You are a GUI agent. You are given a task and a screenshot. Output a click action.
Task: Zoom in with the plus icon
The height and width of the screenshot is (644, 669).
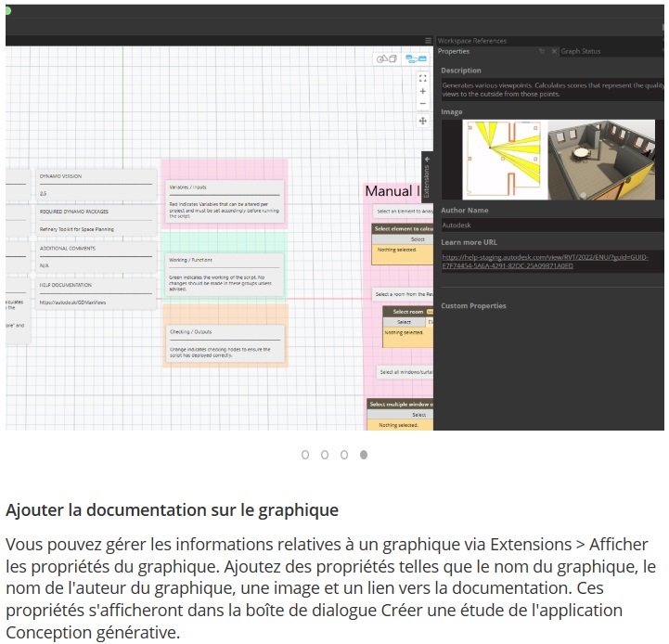tap(423, 92)
